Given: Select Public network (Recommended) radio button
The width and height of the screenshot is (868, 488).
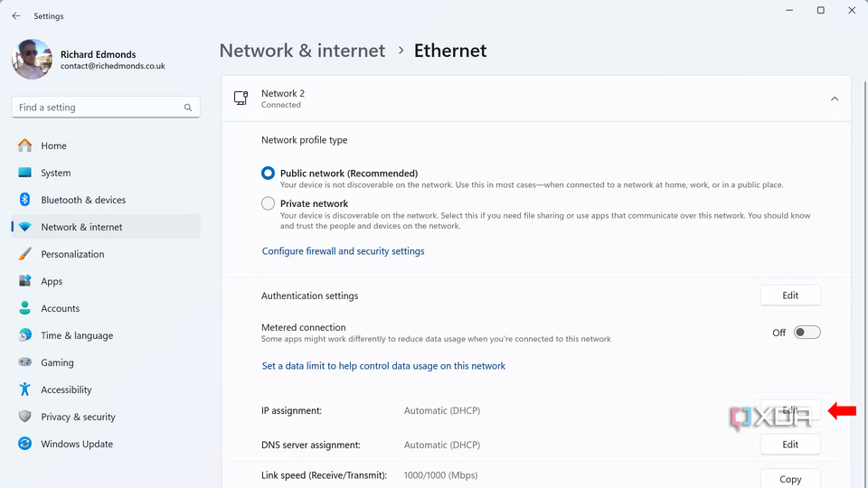Looking at the screenshot, I should (x=268, y=174).
